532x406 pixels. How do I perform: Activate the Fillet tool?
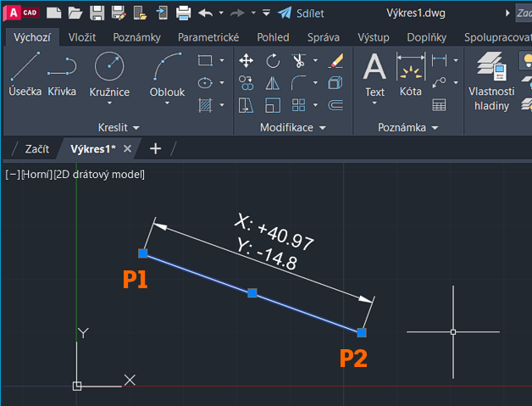click(x=298, y=83)
